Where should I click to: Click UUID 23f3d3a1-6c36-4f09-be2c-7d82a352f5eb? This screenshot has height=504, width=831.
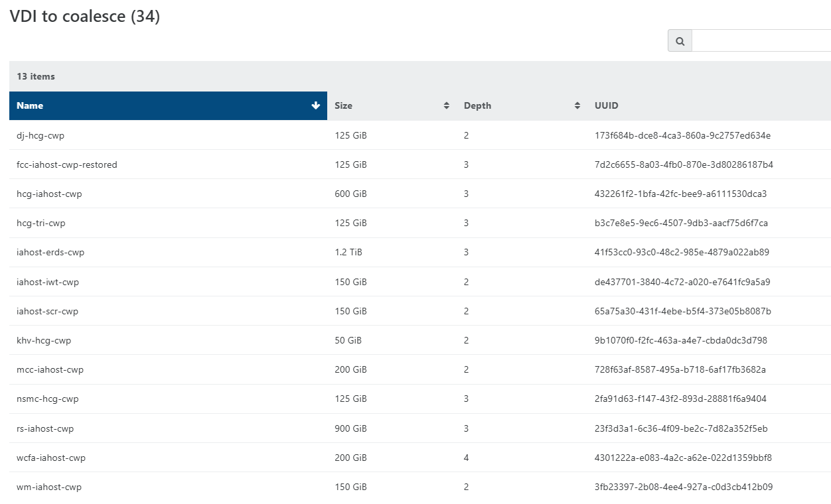(x=681, y=428)
